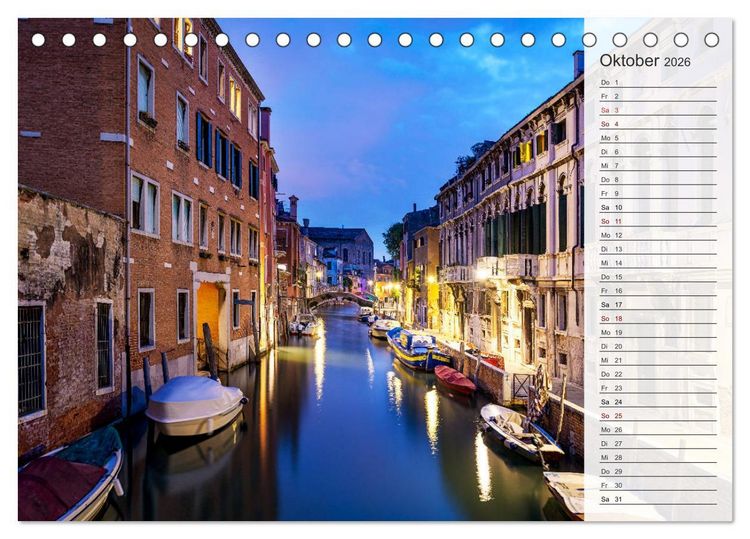Viewport: 750px width, 539px height.
Task: Select the date row Mo 5
Action: click(x=658, y=138)
